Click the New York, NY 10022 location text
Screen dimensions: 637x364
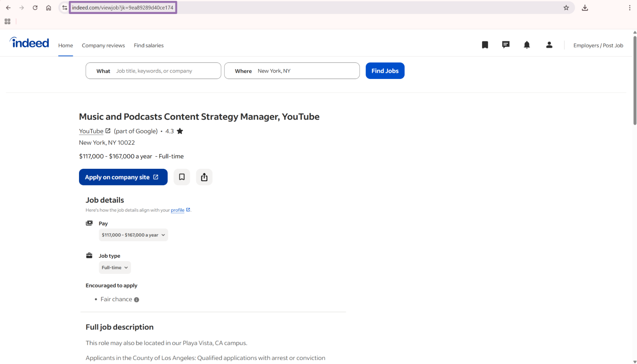[x=107, y=143]
